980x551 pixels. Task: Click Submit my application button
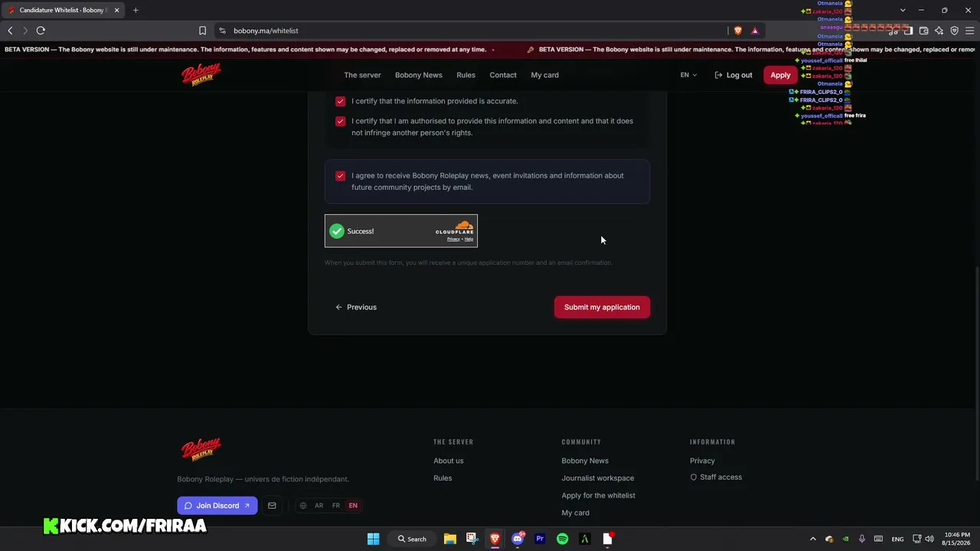pyautogui.click(x=602, y=307)
